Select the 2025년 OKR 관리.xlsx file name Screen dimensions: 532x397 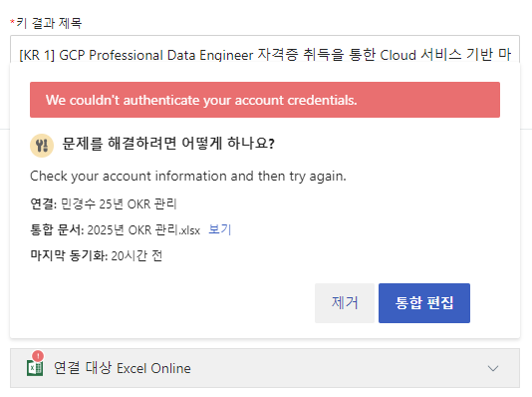(143, 230)
